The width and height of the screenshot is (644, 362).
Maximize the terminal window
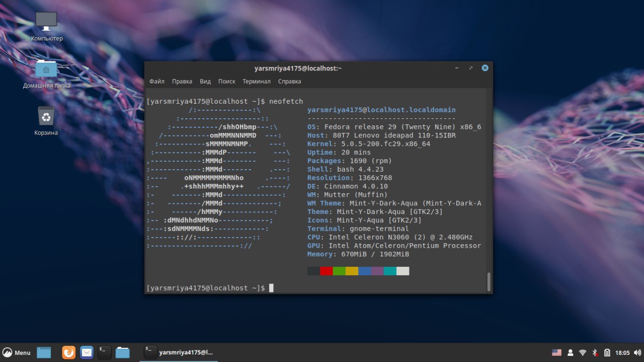(x=471, y=68)
